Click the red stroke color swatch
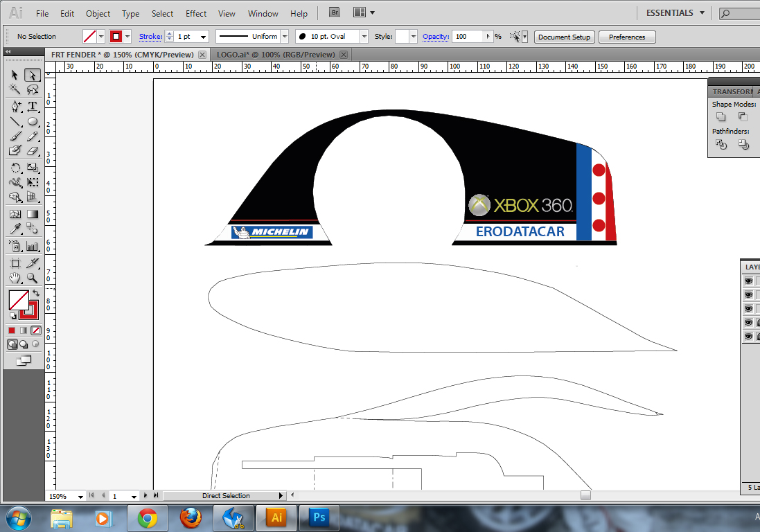Viewport: 760px width, 532px height. (x=116, y=37)
